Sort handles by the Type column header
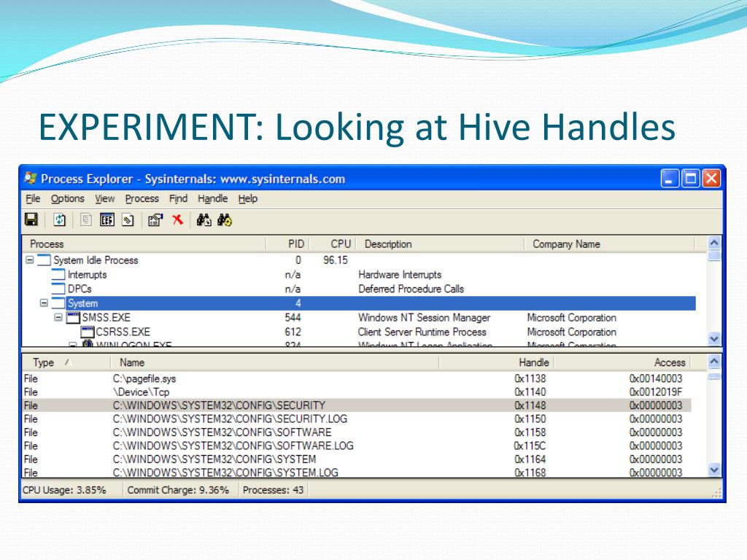Screen dimensions: 747x560 click(66, 362)
